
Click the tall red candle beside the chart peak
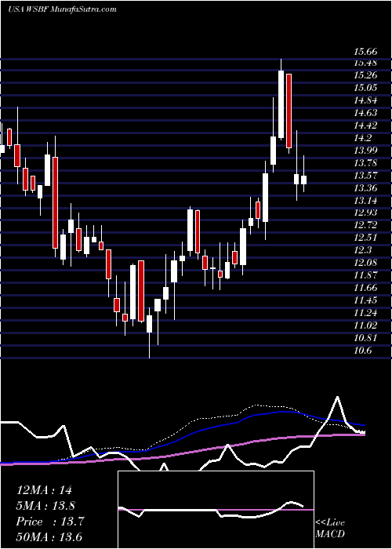[x=289, y=111]
